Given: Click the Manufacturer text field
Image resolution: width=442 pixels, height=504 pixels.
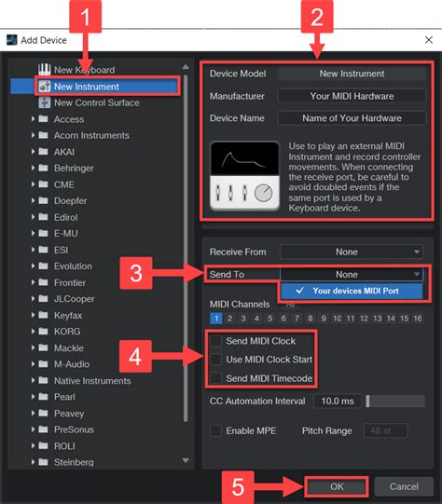Looking at the screenshot, I should [x=352, y=96].
